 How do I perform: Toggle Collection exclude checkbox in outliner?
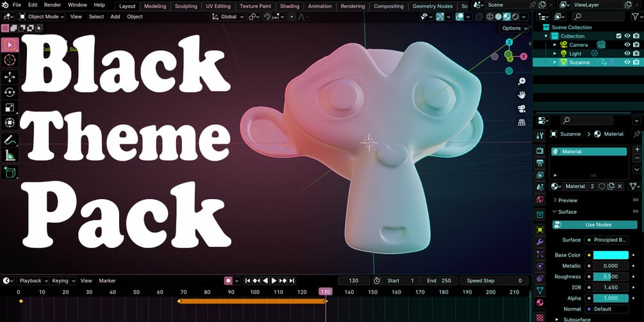pyautogui.click(x=619, y=36)
